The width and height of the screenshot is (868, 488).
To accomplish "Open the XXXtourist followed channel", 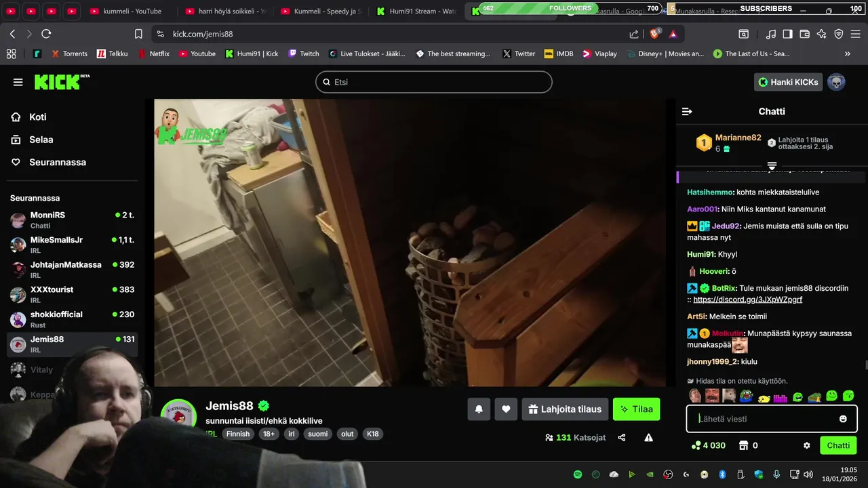I will (72, 294).
